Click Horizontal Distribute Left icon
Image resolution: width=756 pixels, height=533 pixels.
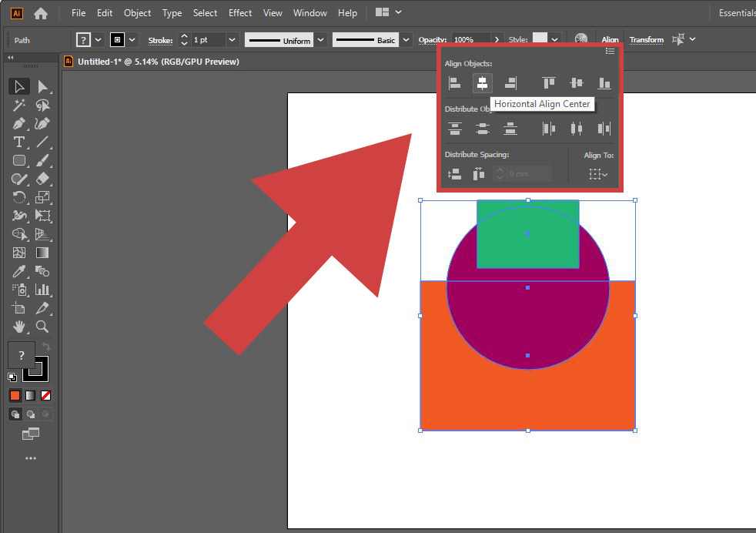tap(549, 129)
